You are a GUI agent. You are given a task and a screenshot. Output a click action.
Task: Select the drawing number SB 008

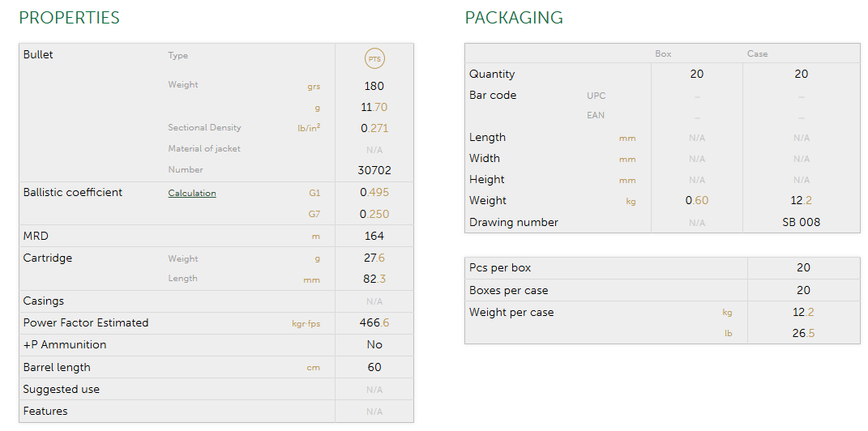click(801, 223)
